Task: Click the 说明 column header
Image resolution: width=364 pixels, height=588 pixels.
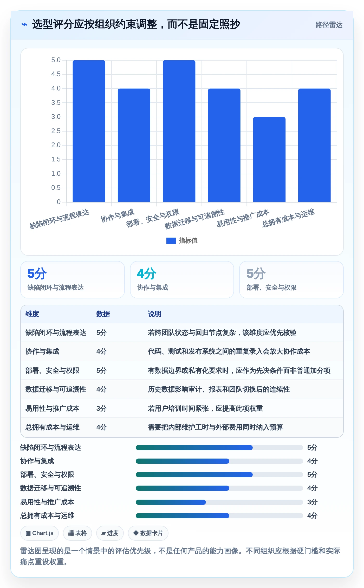Action: tap(155, 314)
